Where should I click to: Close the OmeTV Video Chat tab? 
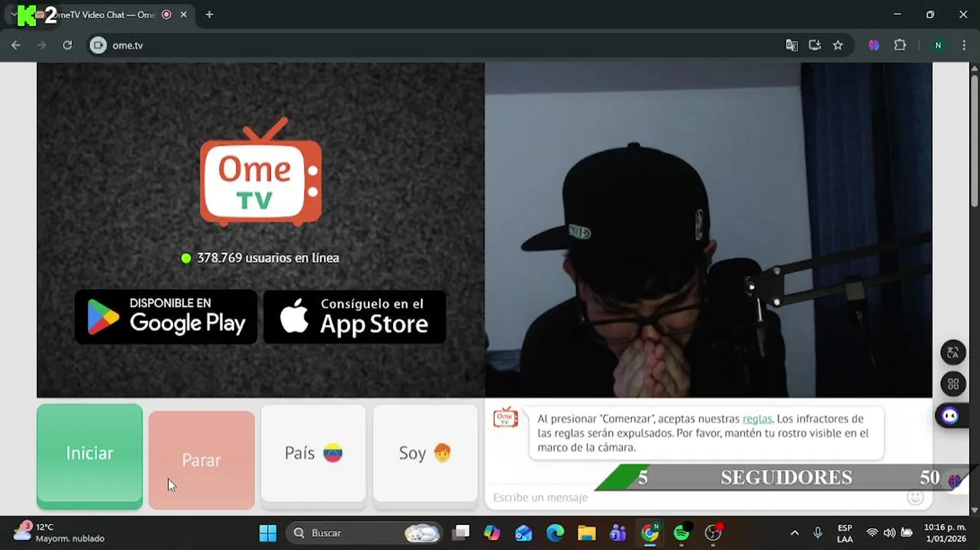click(x=183, y=15)
